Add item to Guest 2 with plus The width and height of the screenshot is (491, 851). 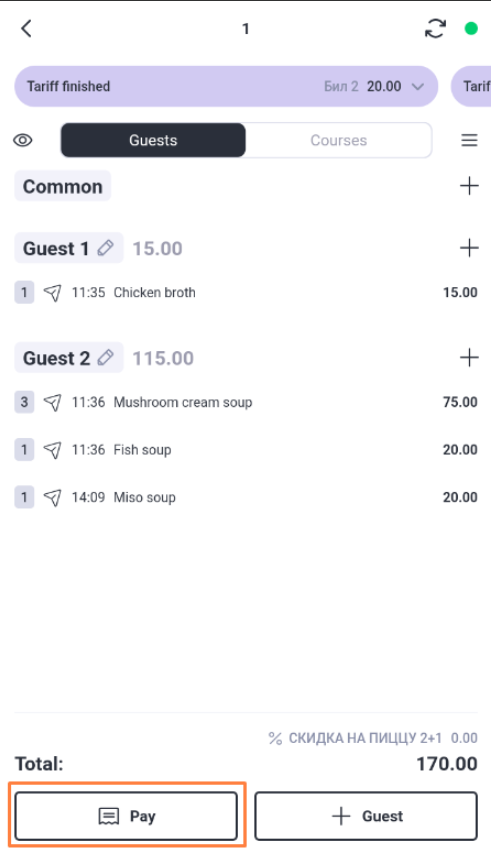(x=469, y=358)
